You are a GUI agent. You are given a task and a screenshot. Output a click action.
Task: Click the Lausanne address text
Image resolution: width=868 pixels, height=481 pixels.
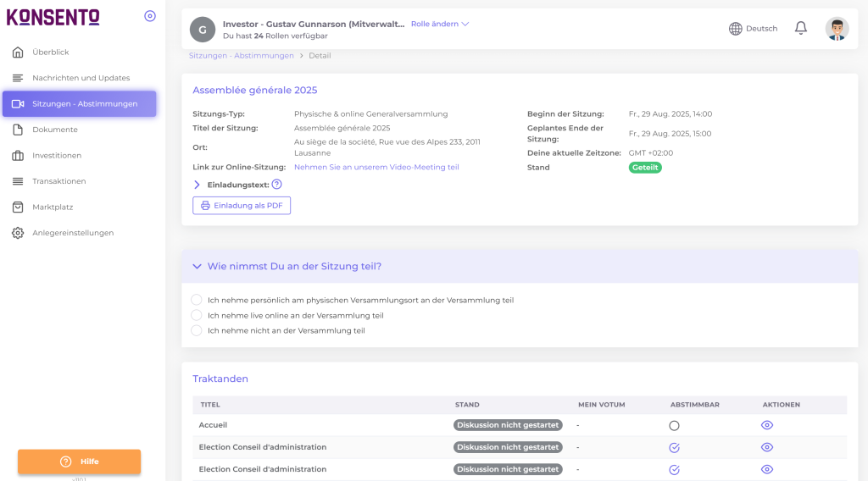point(387,147)
